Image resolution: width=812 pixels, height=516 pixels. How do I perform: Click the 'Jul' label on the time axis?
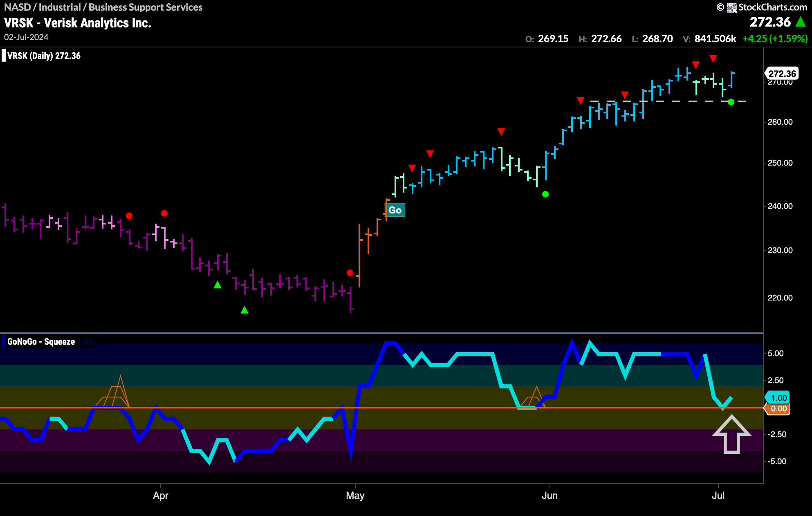[718, 496]
